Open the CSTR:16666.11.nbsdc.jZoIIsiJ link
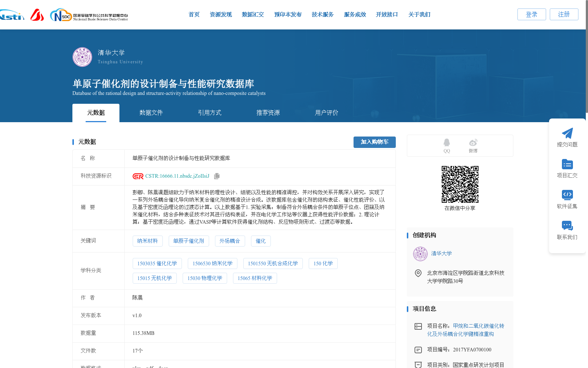 [177, 176]
